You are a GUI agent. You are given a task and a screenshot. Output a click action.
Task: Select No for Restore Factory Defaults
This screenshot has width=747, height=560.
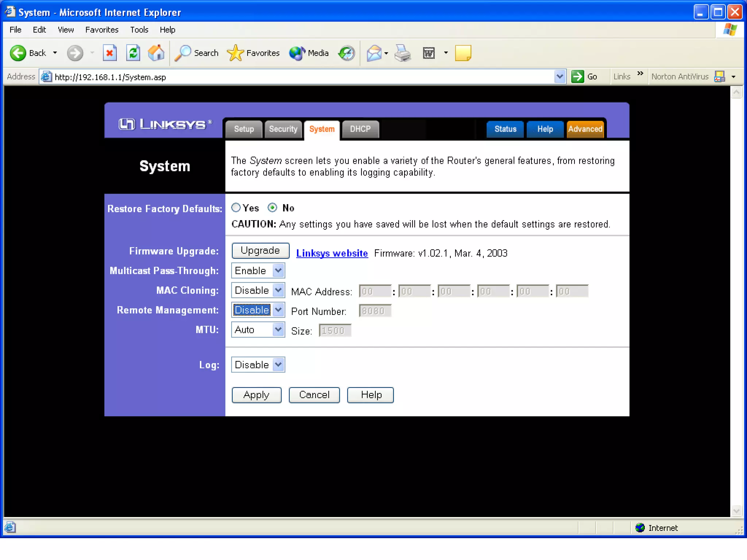coord(272,207)
